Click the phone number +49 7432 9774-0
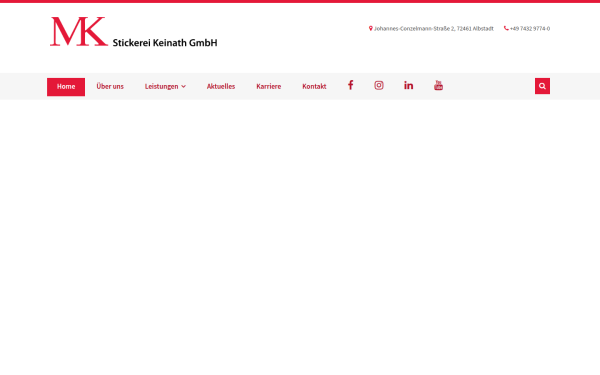The height and width of the screenshot is (375, 600). (530, 28)
